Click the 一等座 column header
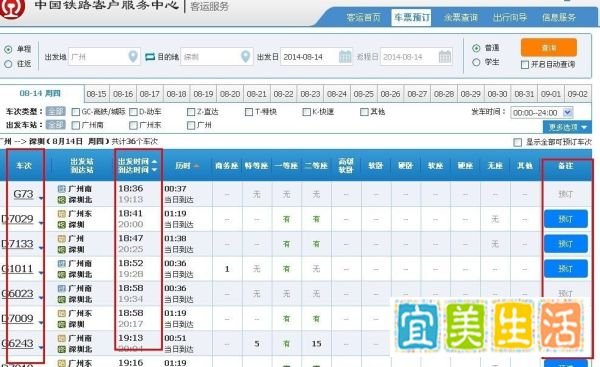Screen dimensions: 600x367 [287, 166]
